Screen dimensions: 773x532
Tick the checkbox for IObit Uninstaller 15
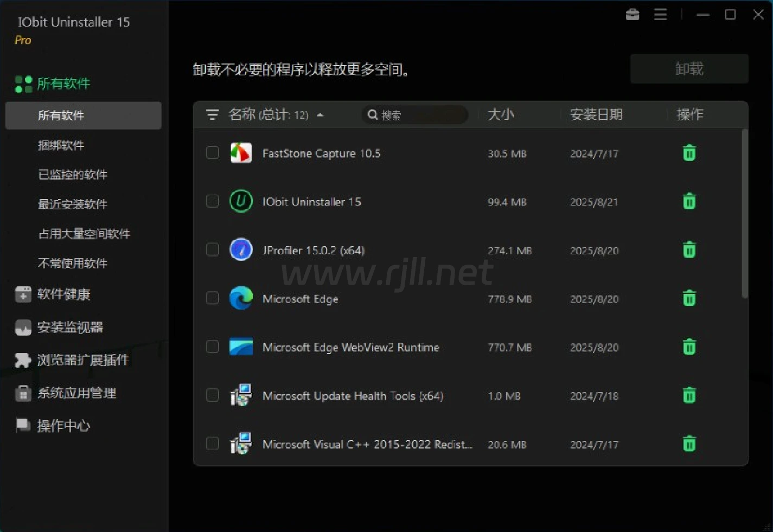click(213, 201)
